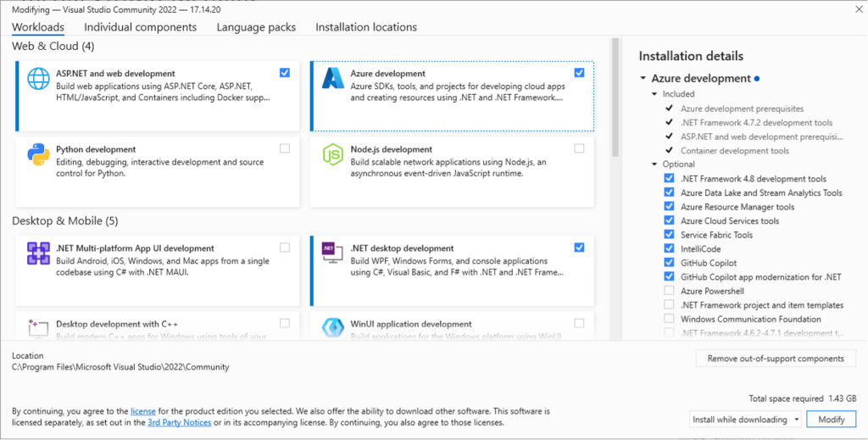The image size is (868, 440).
Task: Click the .NET MAUI workload icon
Action: (39, 253)
